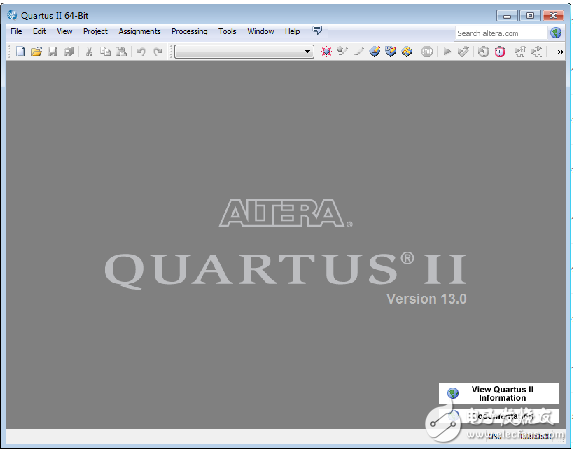Launch TimeQuest Timing Analyzer red clock icon

tap(500, 52)
